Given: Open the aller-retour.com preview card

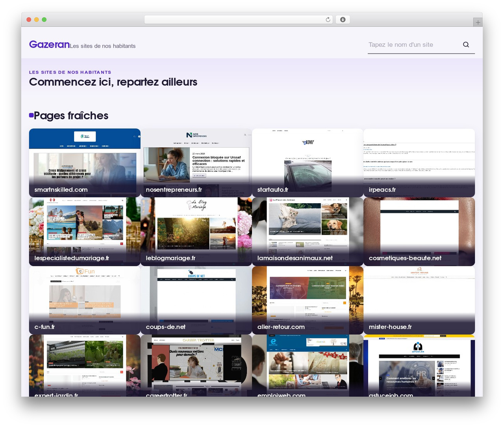Looking at the screenshot, I should [x=308, y=300].
